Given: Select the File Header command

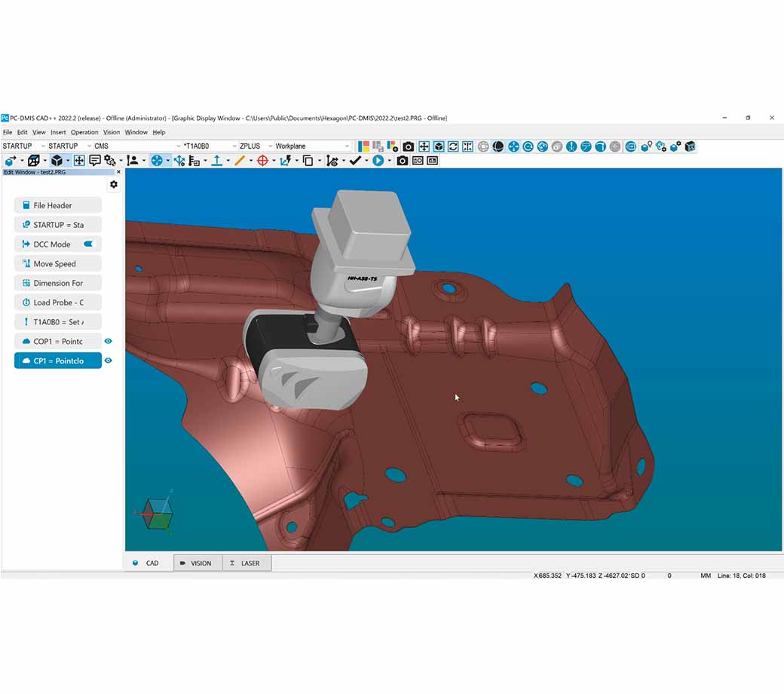Looking at the screenshot, I should tap(58, 205).
